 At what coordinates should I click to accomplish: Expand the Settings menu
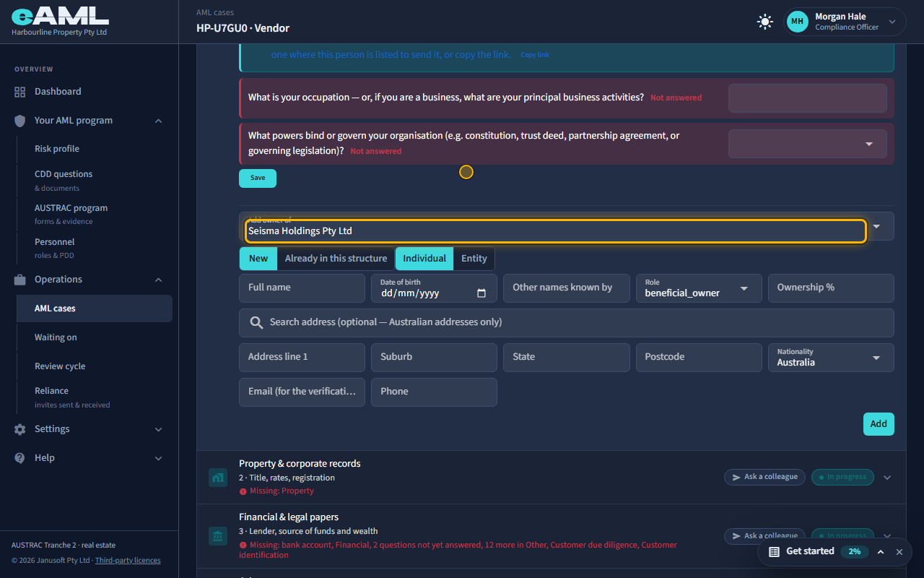pyautogui.click(x=159, y=429)
